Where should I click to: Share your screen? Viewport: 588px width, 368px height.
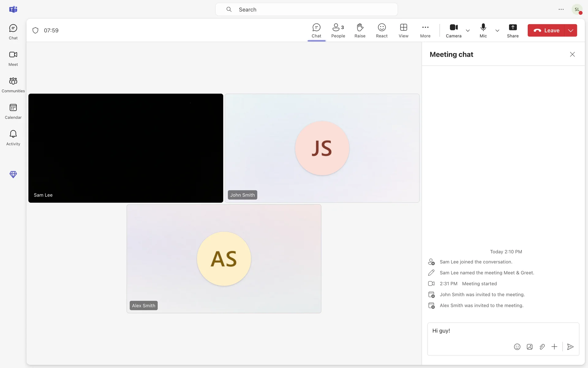click(x=512, y=30)
